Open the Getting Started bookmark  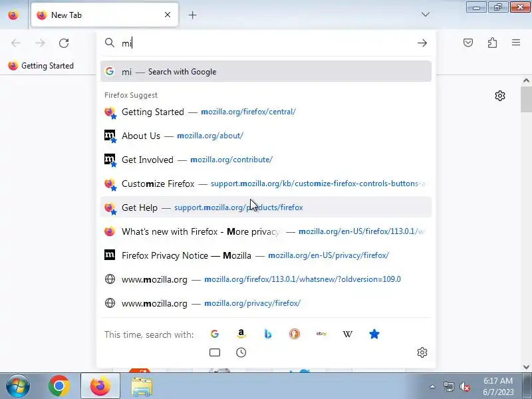point(41,65)
